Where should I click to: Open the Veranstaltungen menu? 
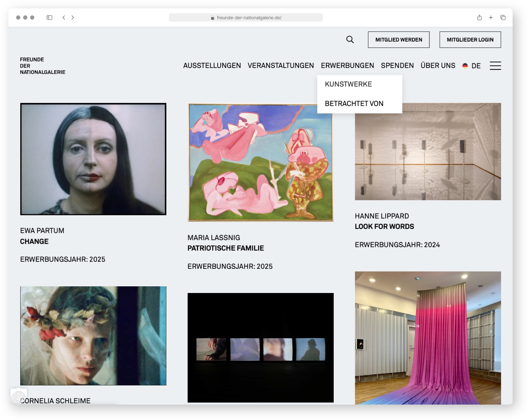[281, 65]
